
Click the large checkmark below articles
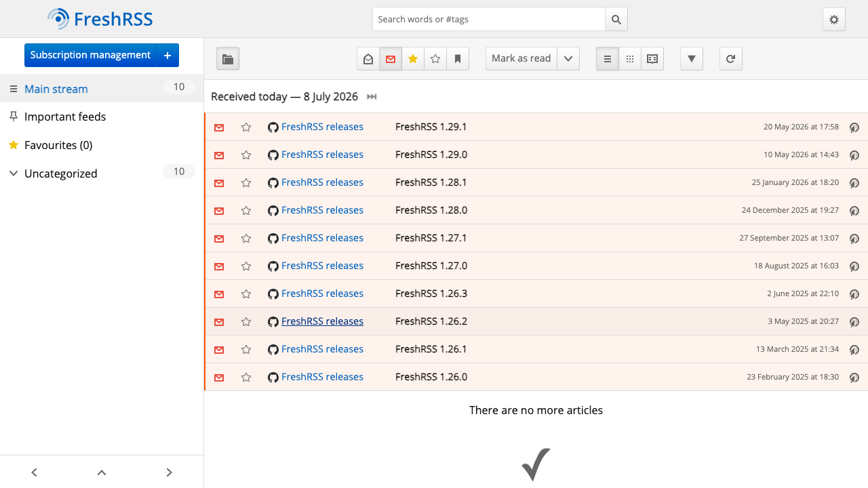[536, 464]
